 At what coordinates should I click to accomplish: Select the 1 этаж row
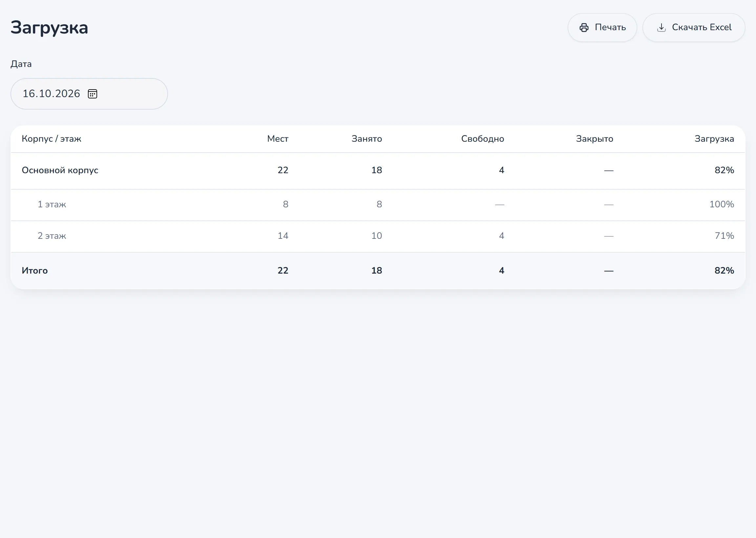(x=378, y=205)
